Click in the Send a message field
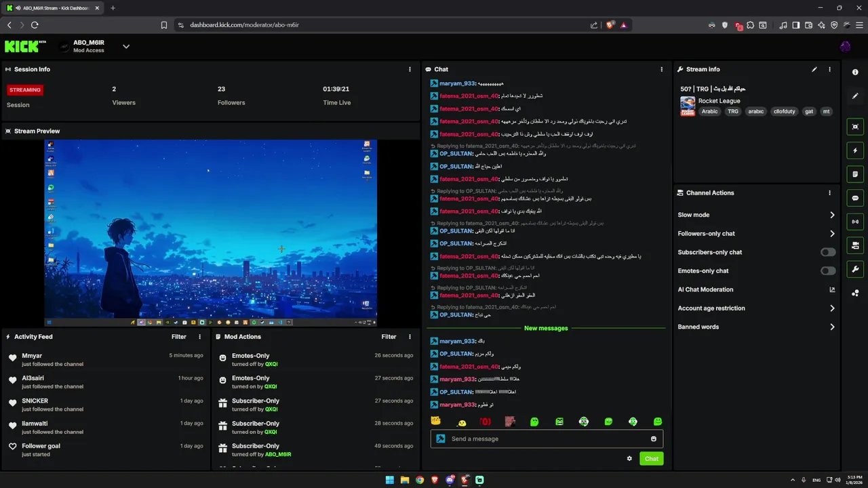 coord(547,439)
